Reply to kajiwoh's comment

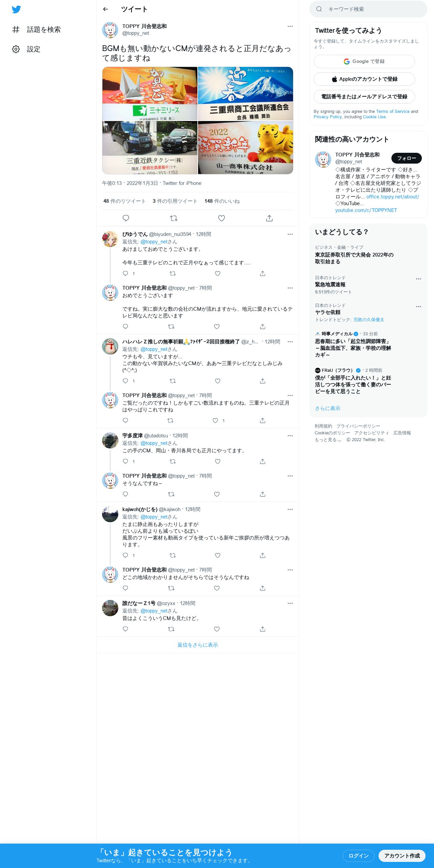[x=125, y=555]
